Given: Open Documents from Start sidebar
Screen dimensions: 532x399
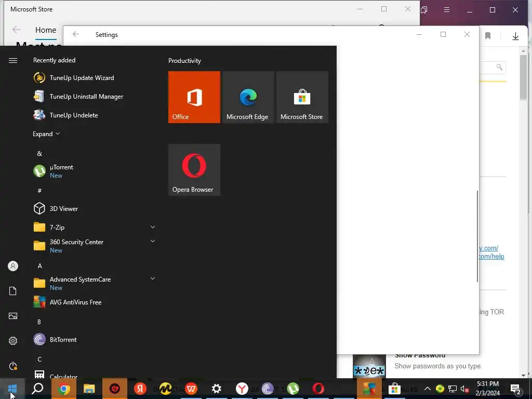Looking at the screenshot, I should pyautogui.click(x=13, y=291).
